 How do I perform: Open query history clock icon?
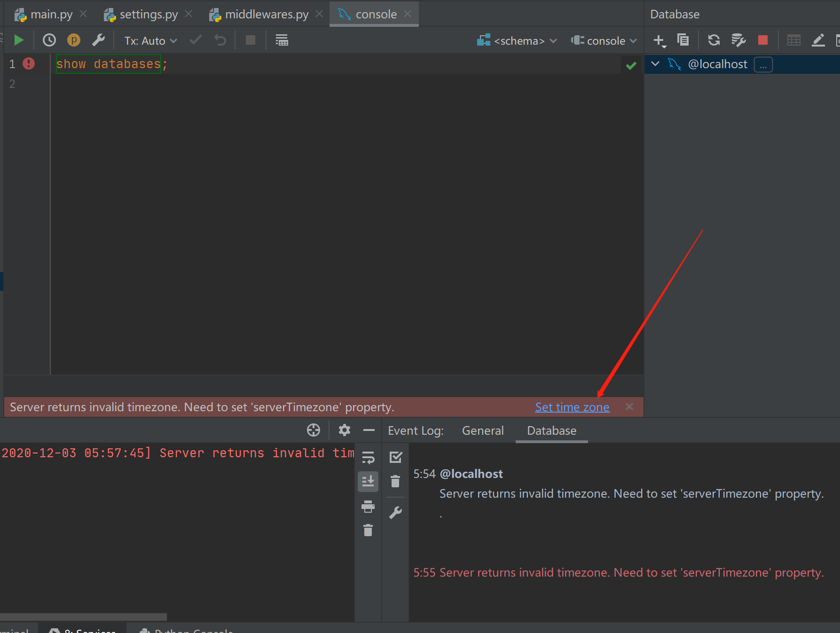49,40
